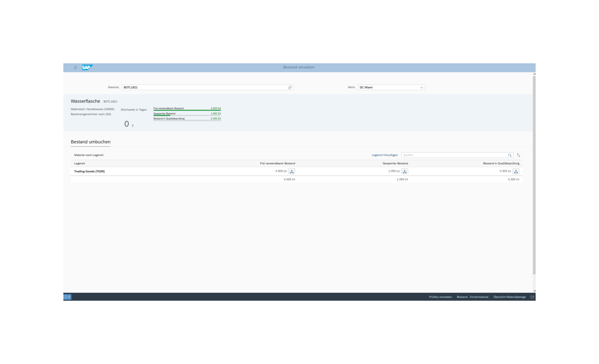Click the Trading Goods (TG00) row
The width and height of the screenshot is (599, 364).
(x=297, y=171)
